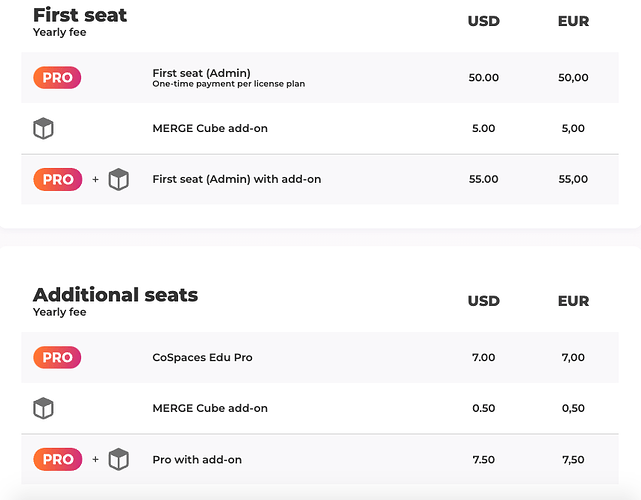Click the cube icon in the 55.00 row
Screen dimensions: 641x500
click(x=119, y=180)
